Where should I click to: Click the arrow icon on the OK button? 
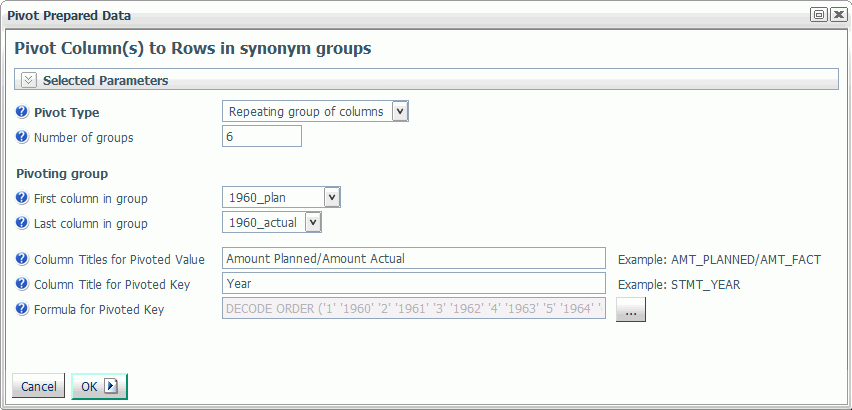pos(110,386)
